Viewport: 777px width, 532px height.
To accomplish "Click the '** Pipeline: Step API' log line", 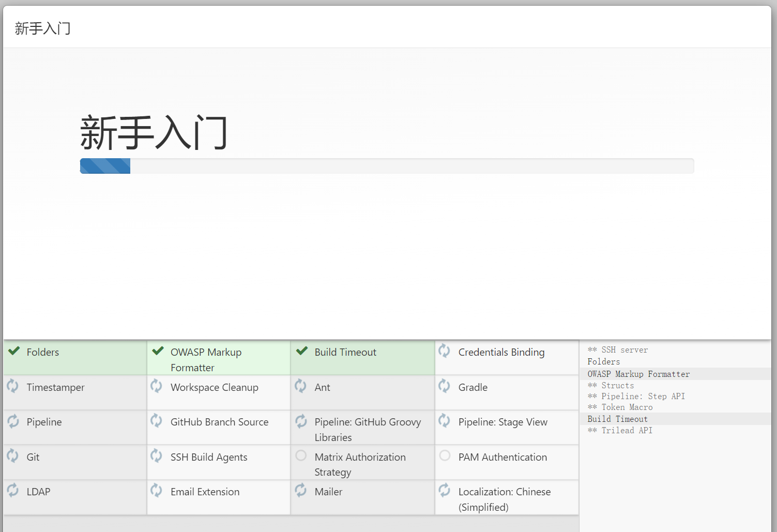I will click(x=636, y=397).
